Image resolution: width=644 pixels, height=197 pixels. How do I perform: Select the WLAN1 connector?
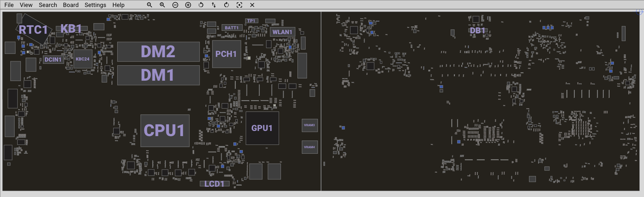coord(282,32)
